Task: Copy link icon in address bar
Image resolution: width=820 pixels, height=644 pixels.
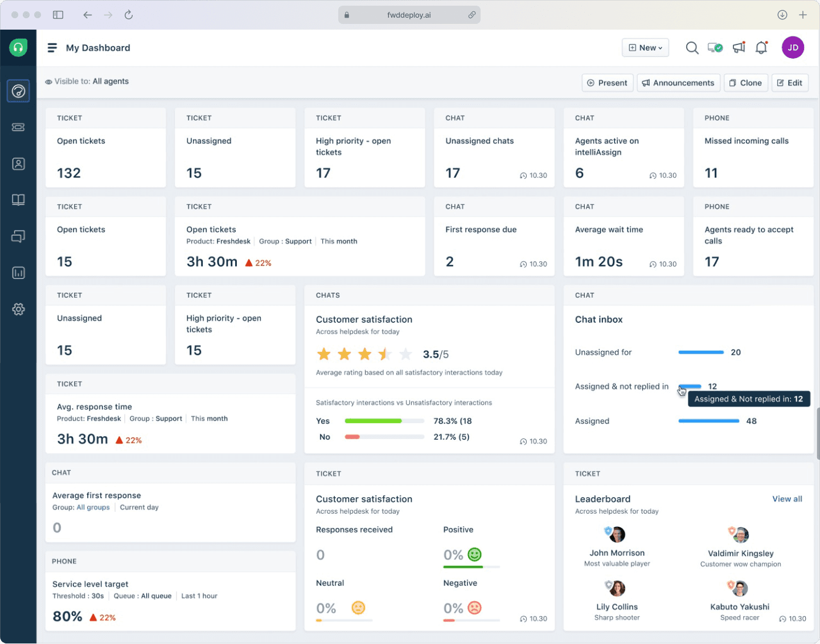Action: [x=472, y=15]
